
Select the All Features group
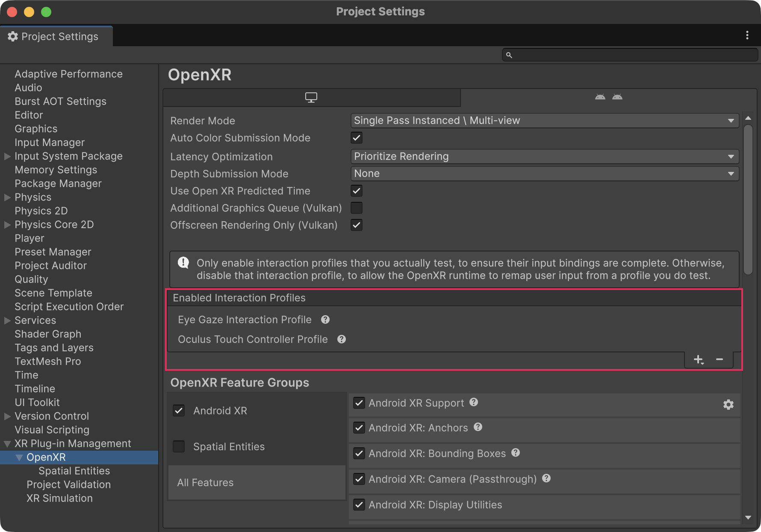(x=257, y=482)
